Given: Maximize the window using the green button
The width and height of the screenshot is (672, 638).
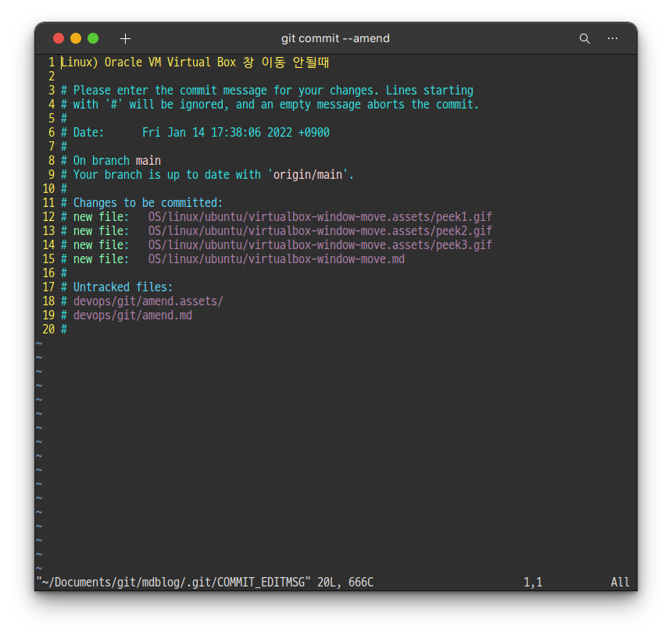Looking at the screenshot, I should pyautogui.click(x=93, y=38).
